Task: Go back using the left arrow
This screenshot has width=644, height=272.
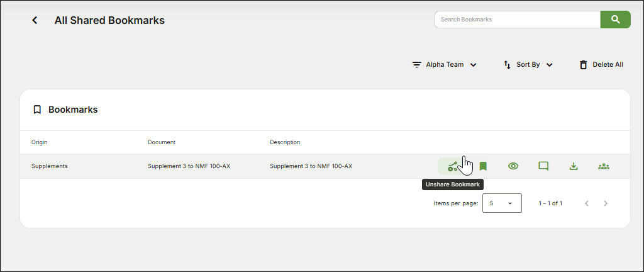Action: click(35, 20)
